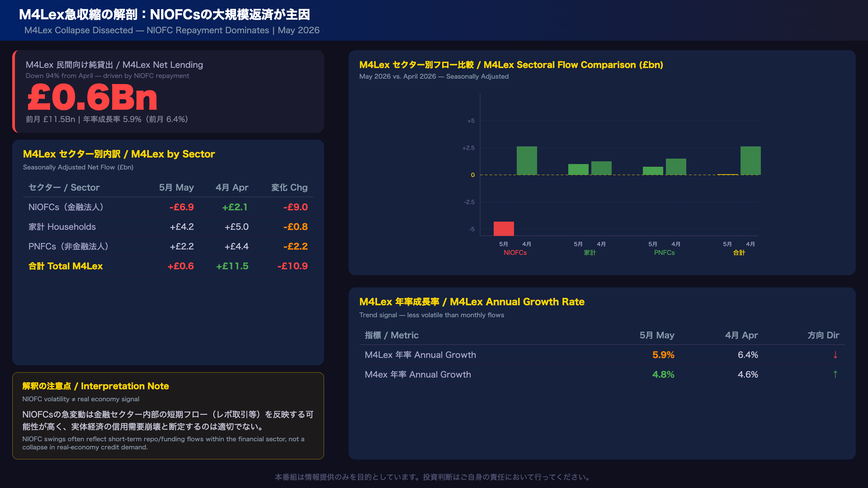Click the 4.6% M4ex April growth value
The width and height of the screenshot is (868, 488).
point(748,374)
